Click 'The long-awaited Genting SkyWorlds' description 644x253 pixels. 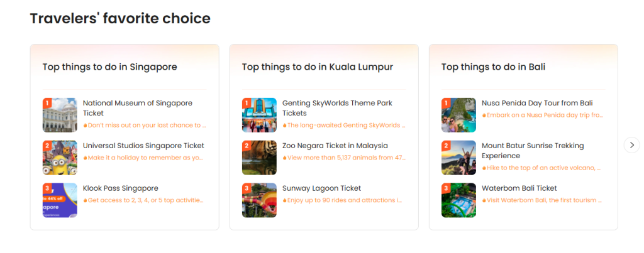tap(344, 125)
